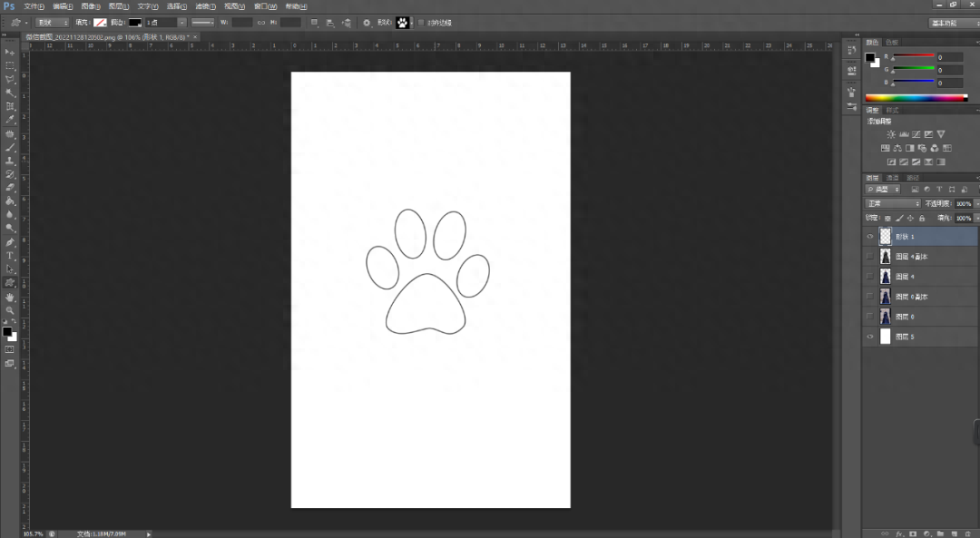Select the Hand tool
Viewport: 980px width, 538px height.
click(x=9, y=297)
